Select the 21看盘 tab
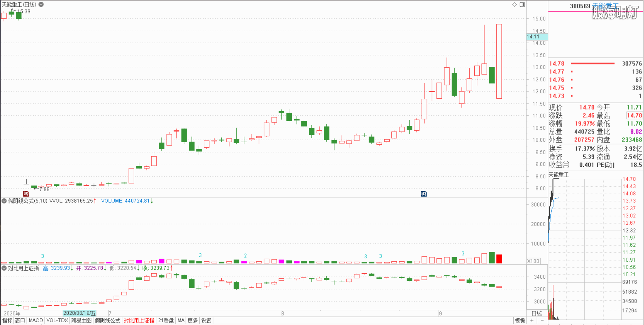The image size is (644, 325). click(166, 321)
